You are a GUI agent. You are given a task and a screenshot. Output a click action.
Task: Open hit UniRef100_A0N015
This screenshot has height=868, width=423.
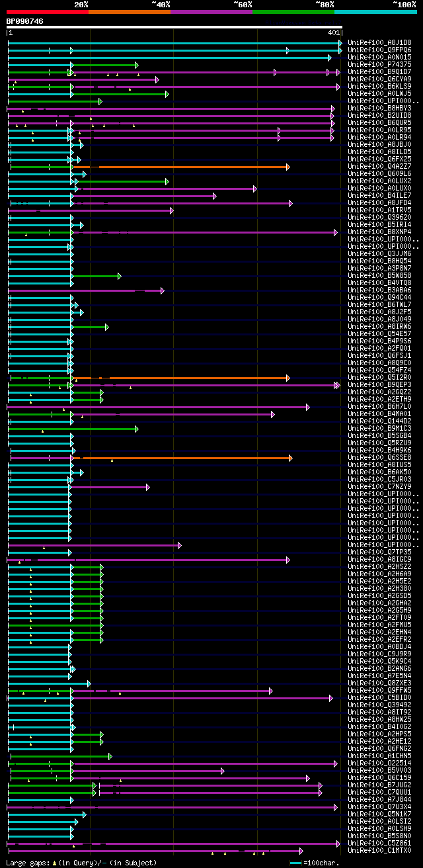coord(379,57)
